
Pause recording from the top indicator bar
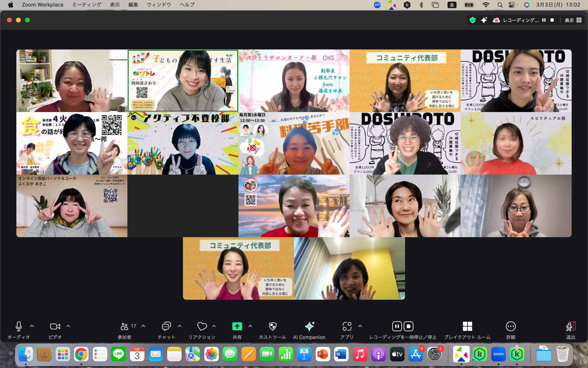pyautogui.click(x=544, y=20)
